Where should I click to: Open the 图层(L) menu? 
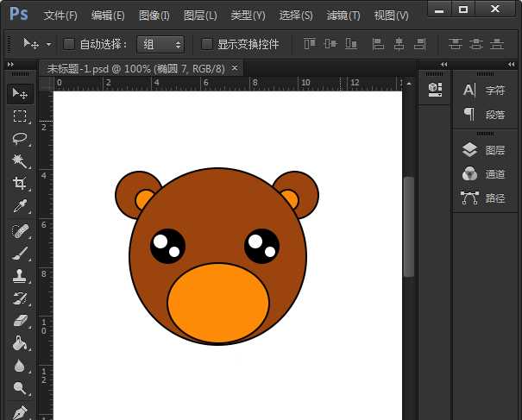(200, 16)
